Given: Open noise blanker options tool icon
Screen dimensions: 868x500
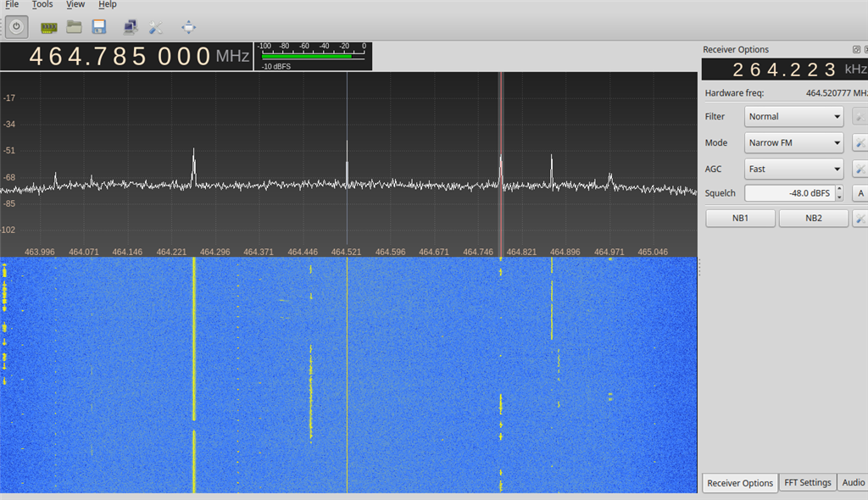Looking at the screenshot, I should pos(860,219).
